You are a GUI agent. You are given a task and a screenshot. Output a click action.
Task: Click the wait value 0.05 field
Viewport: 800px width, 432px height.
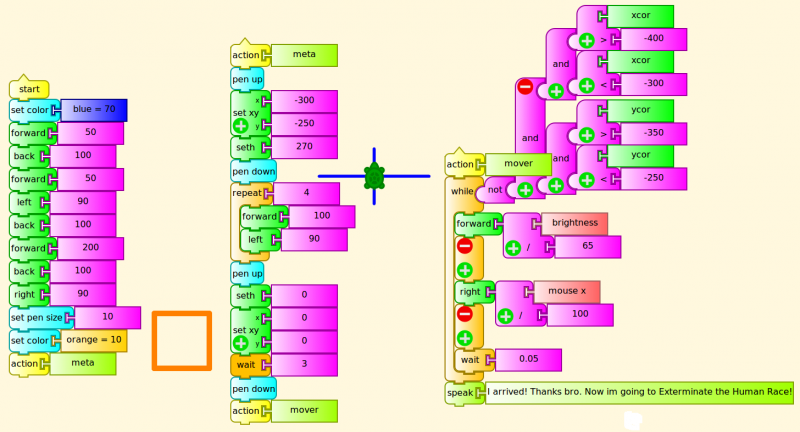(527, 360)
